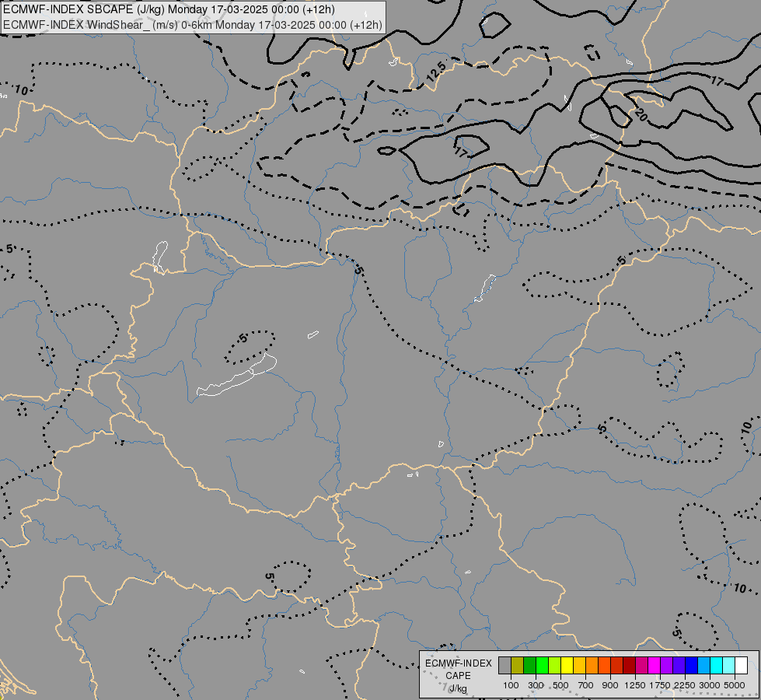Click the 900 legend value

pyautogui.click(x=610, y=685)
